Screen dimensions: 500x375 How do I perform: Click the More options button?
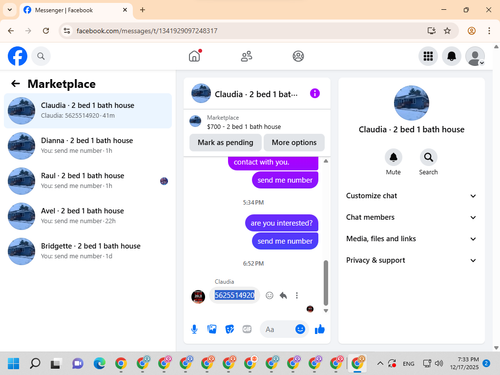click(x=294, y=142)
